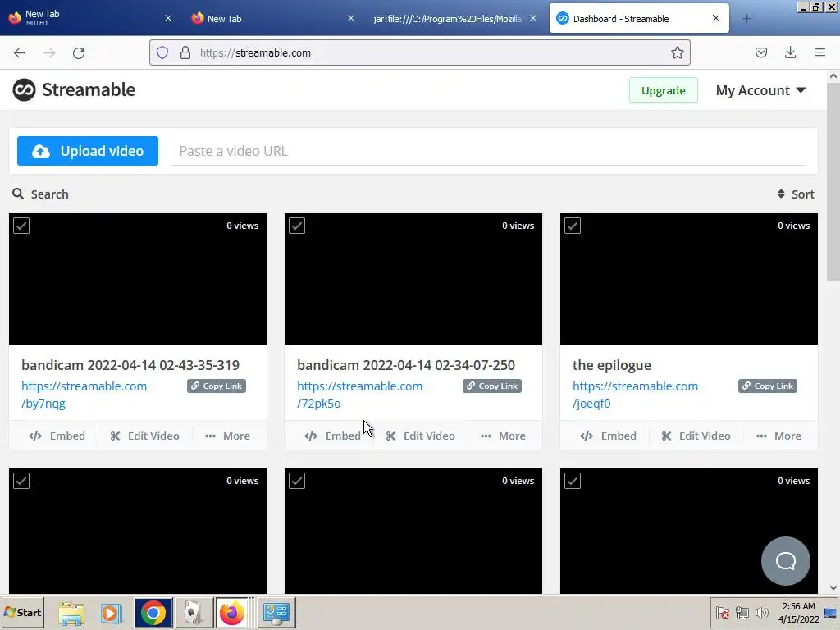The image size is (840, 630).
Task: Open the chat support bubble
Action: (x=785, y=561)
